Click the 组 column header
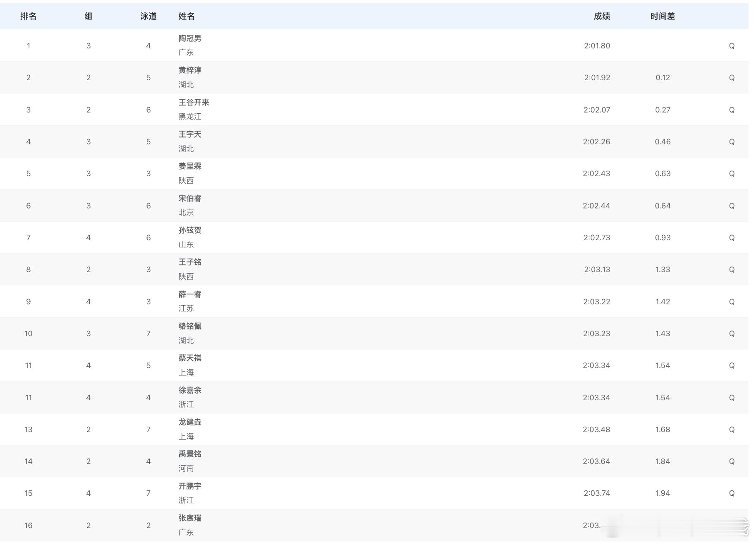Viewport: 756px width, 545px height. 89,16
